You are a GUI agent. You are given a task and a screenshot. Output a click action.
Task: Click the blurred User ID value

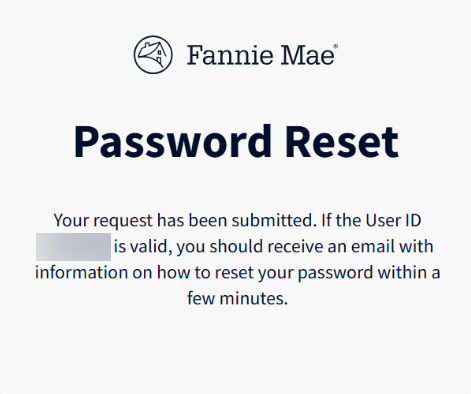[x=73, y=247]
